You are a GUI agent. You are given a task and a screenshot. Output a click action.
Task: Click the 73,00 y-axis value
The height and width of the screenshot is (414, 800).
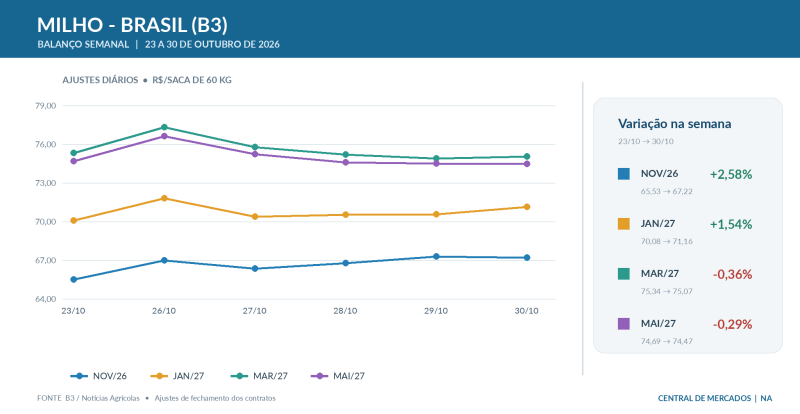coord(45,183)
